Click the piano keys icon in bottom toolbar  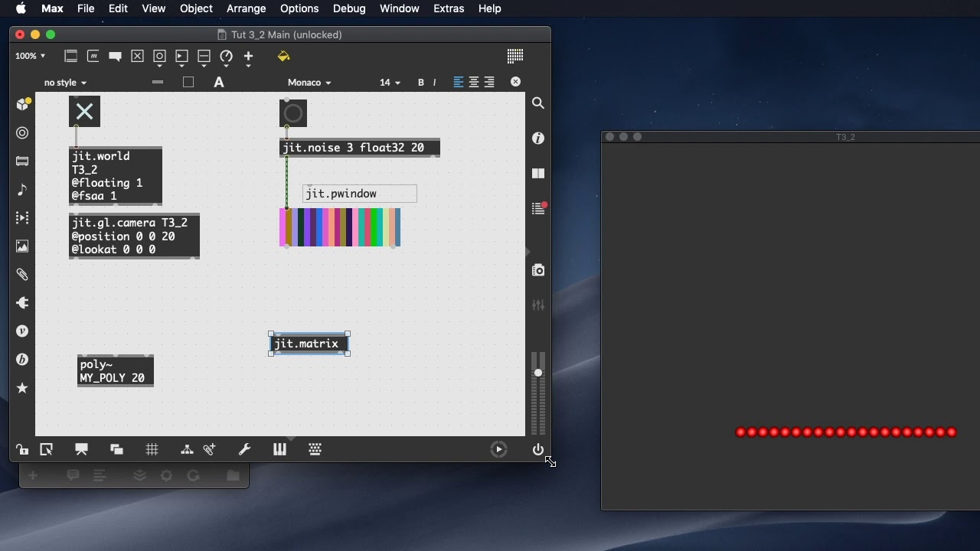click(x=279, y=450)
